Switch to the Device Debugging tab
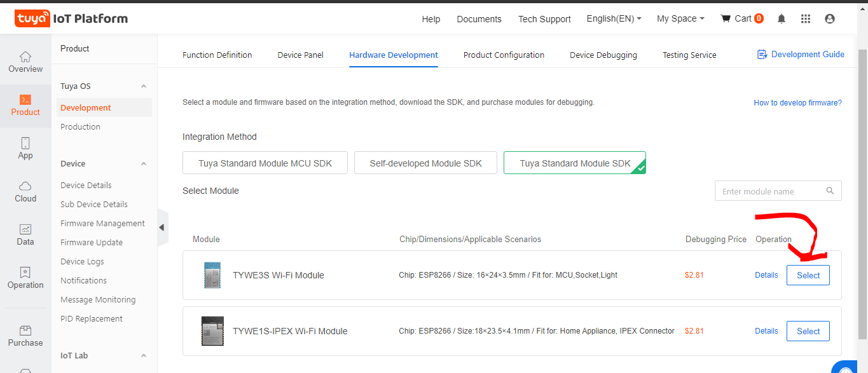The width and height of the screenshot is (868, 373). [603, 55]
